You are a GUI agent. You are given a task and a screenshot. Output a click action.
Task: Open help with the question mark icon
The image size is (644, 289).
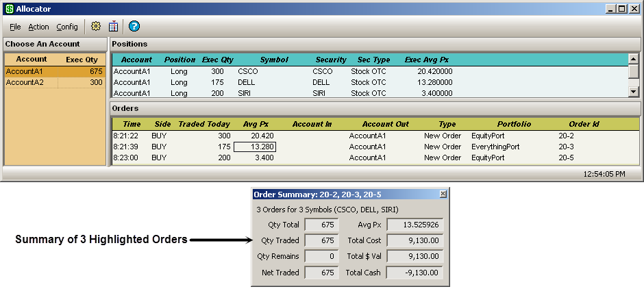[x=134, y=27]
